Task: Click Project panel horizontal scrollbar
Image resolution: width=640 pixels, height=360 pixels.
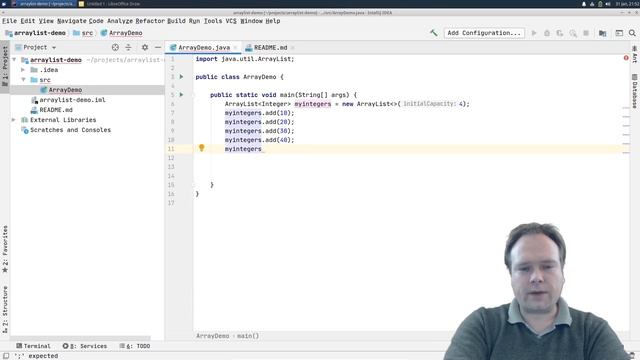Action: (80, 338)
